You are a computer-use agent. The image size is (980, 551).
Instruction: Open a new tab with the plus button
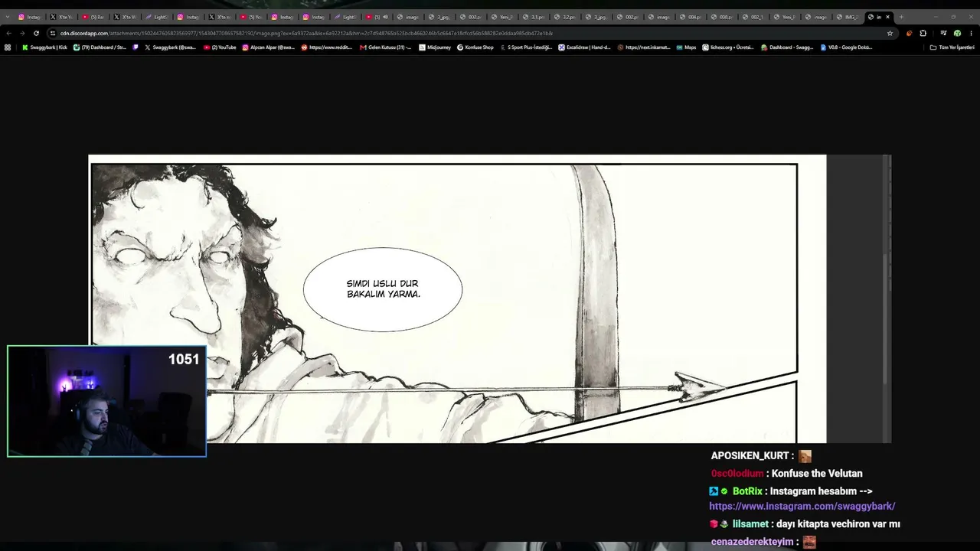point(900,17)
